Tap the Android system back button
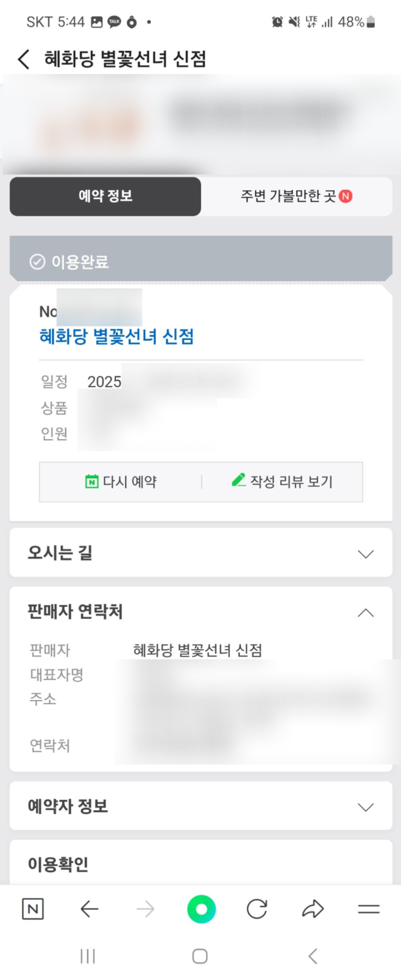The width and height of the screenshot is (401, 980). coord(313,956)
